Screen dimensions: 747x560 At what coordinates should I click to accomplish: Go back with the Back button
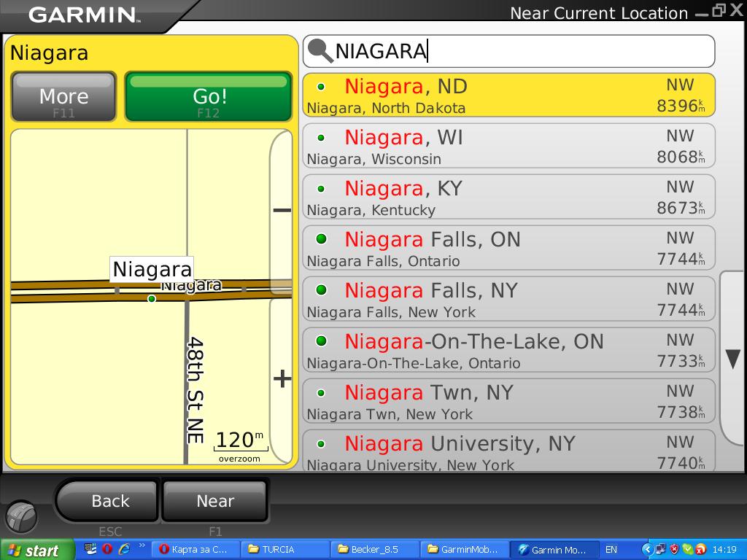tap(108, 501)
